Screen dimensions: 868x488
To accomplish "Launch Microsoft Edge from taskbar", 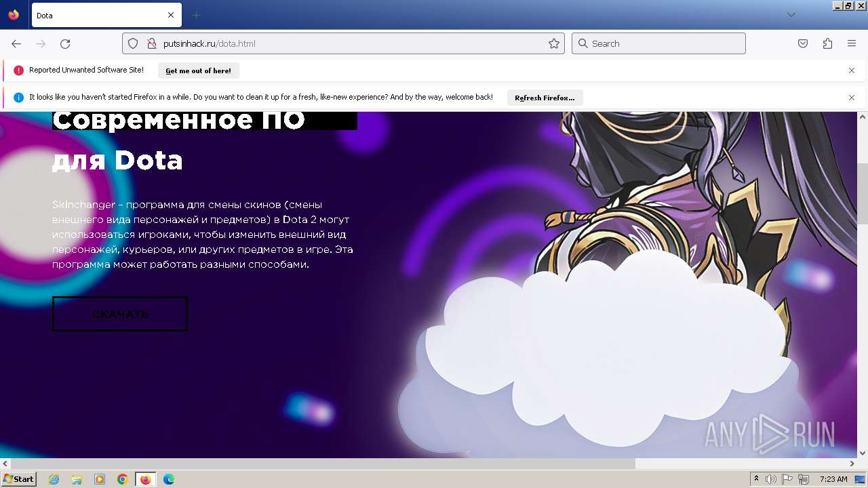I will pyautogui.click(x=169, y=479).
